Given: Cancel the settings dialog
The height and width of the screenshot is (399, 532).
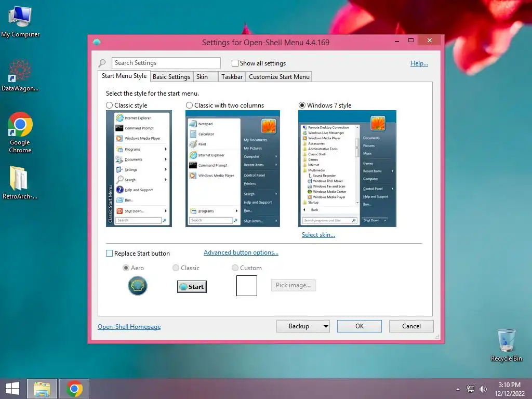Looking at the screenshot, I should click(411, 326).
